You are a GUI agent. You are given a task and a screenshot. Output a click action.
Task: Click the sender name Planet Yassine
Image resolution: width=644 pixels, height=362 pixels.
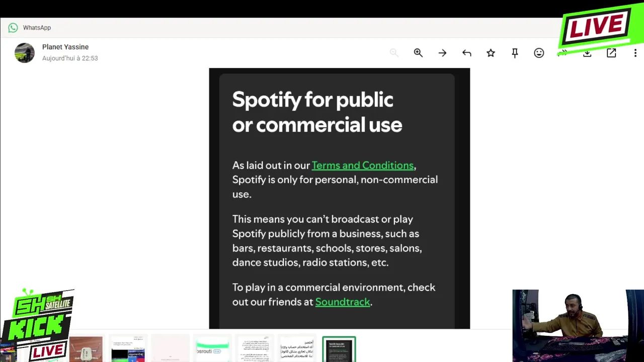pyautogui.click(x=65, y=47)
